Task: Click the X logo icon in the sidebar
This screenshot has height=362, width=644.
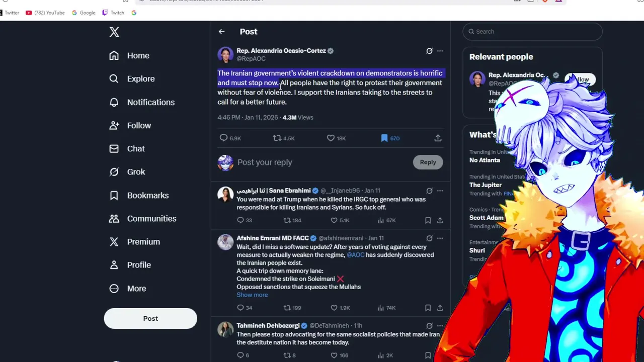Action: [x=114, y=32]
